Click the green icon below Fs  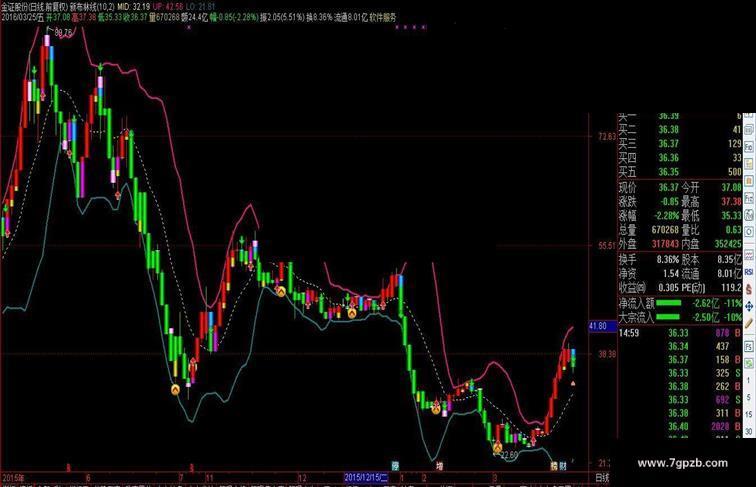point(749,364)
